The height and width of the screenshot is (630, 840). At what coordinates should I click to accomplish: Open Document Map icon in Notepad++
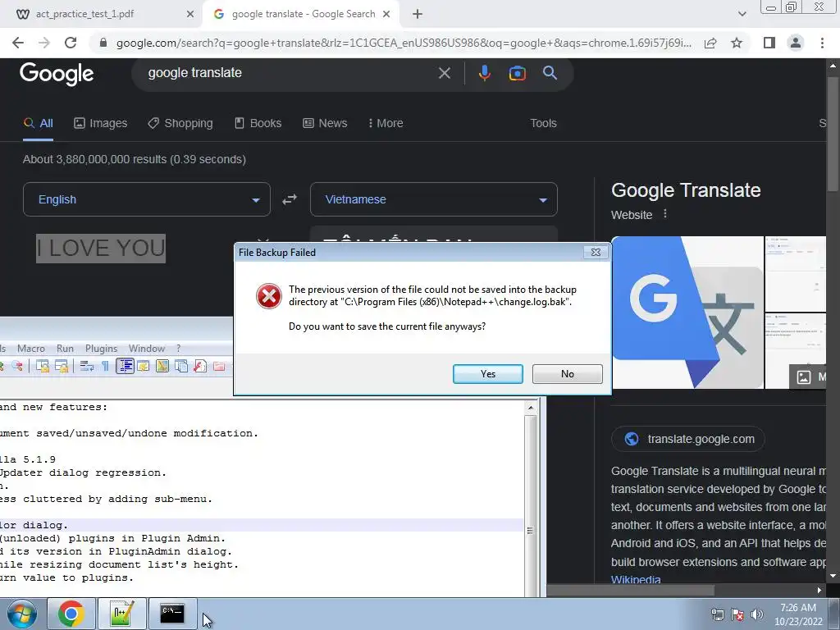click(x=162, y=366)
